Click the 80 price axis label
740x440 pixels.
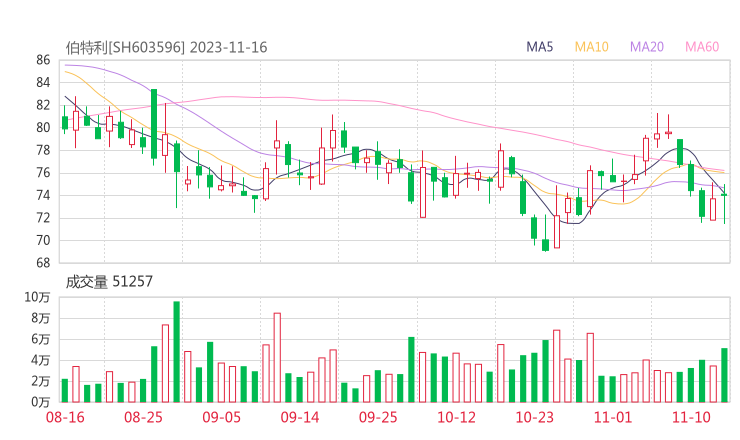[x=43, y=127]
